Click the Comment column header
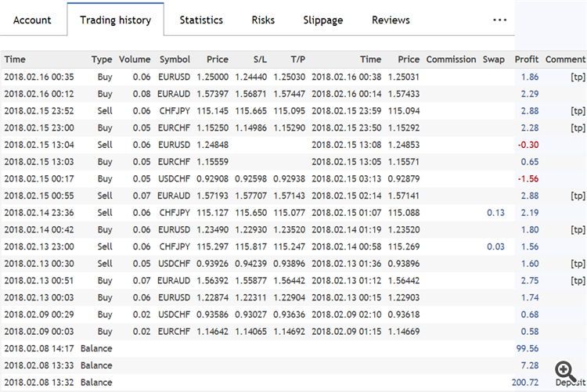 pos(565,59)
